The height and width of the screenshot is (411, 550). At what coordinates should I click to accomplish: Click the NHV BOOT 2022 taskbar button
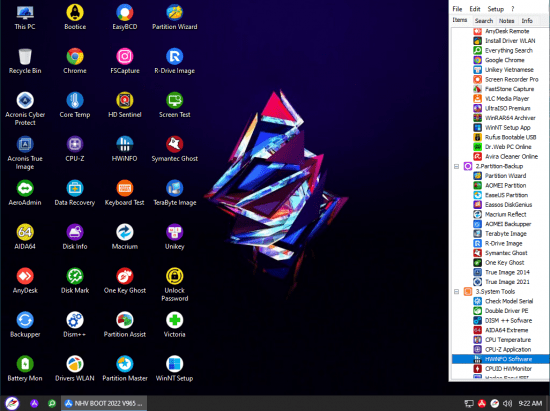pos(104,403)
